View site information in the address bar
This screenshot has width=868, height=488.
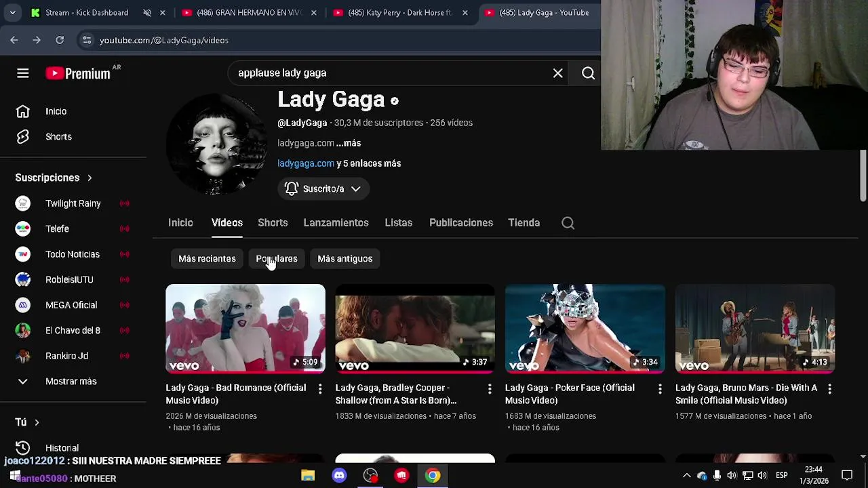(87, 40)
